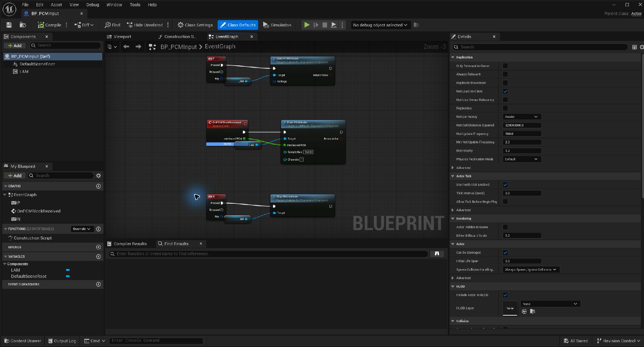
Task: Open the Asset menu
Action: pyautogui.click(x=56, y=5)
